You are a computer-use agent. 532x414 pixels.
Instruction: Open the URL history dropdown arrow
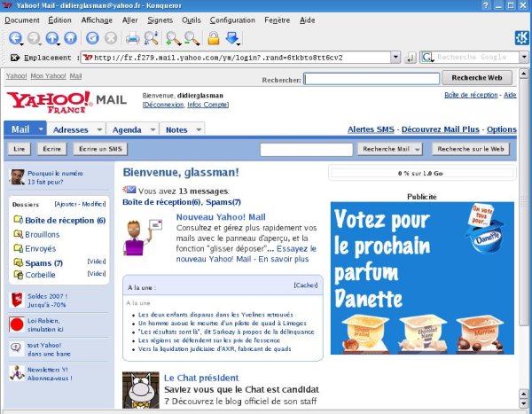(395, 57)
